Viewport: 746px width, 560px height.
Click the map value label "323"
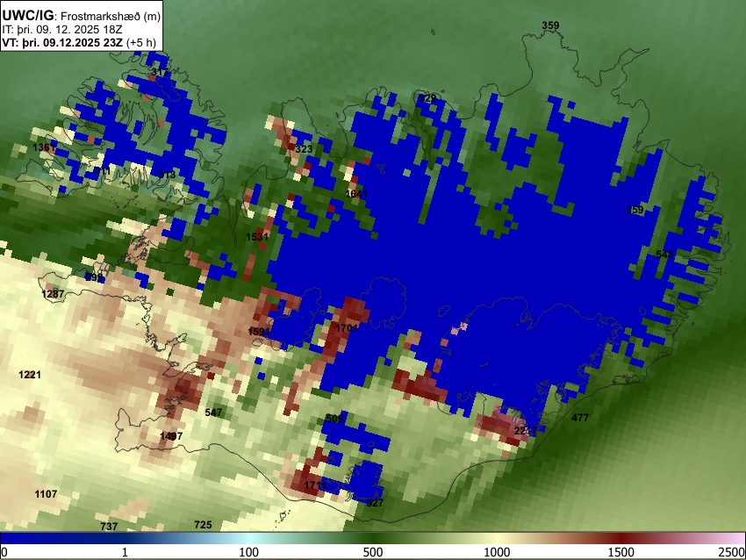click(x=304, y=149)
